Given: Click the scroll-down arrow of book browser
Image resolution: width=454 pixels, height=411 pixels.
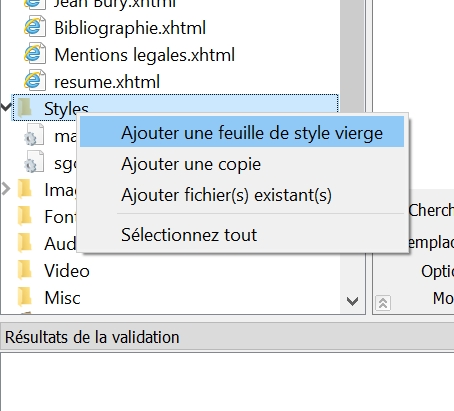Looking at the screenshot, I should click(352, 301).
